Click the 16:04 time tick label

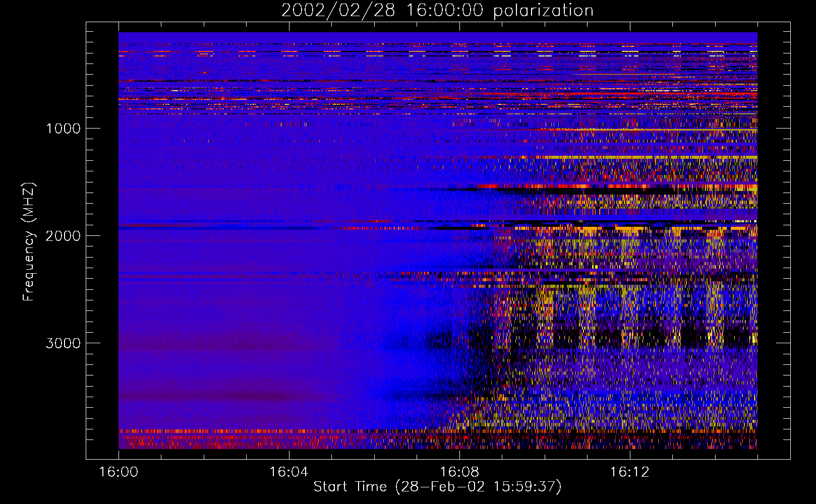pos(289,472)
